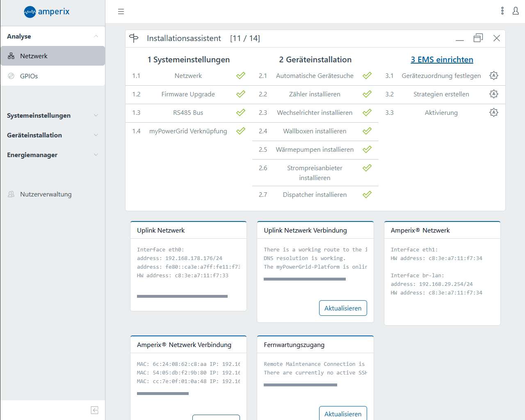Expand the Energiemanager sidebar section
Viewport: 525px width, 420px height.
(x=52, y=155)
